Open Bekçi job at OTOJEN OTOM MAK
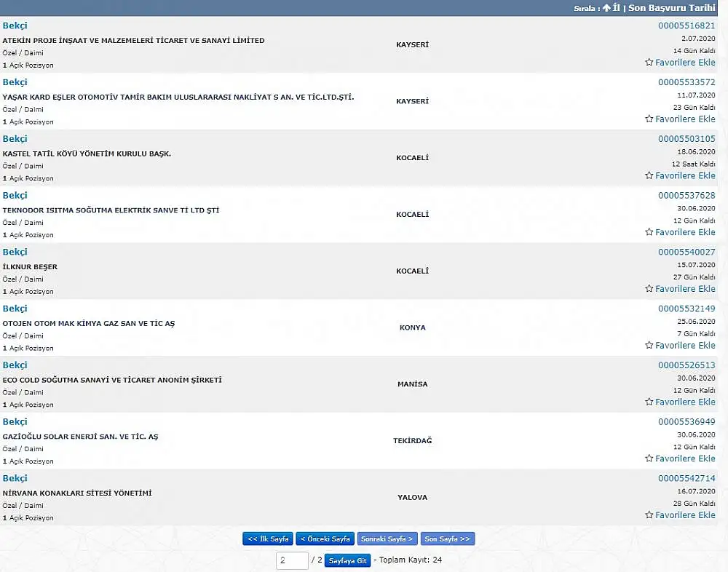Screen dimensions: 728x572 point(15,309)
